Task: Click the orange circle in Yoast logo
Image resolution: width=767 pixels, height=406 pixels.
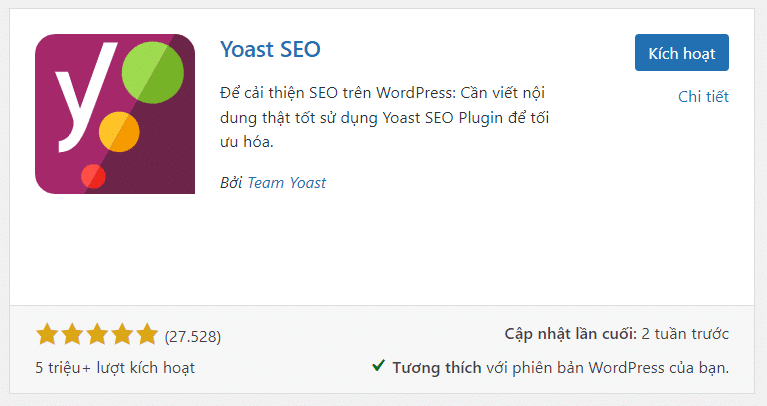Action: 119,131
